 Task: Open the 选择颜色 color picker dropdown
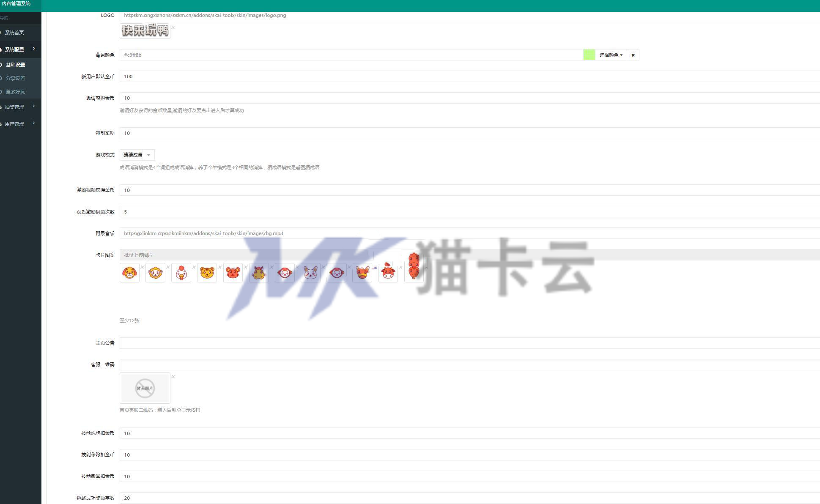click(611, 55)
